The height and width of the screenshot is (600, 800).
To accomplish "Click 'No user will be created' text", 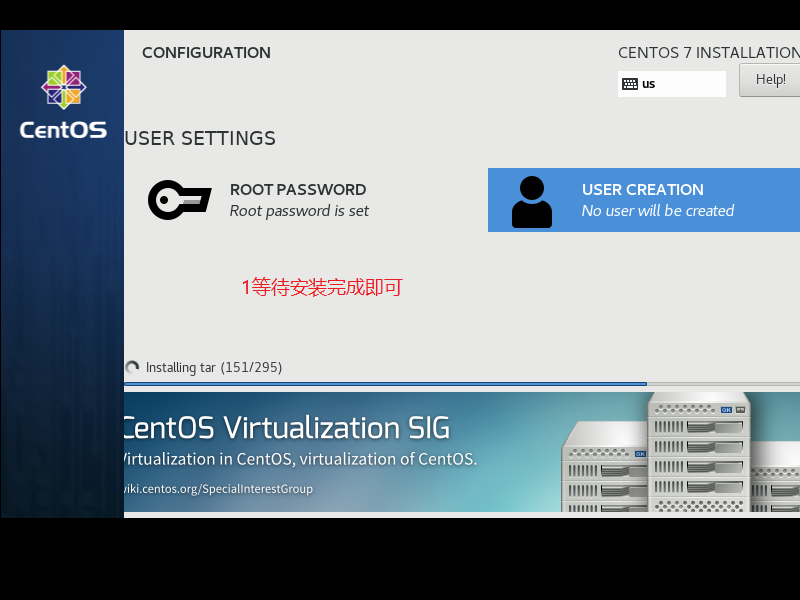I will click(x=658, y=211).
